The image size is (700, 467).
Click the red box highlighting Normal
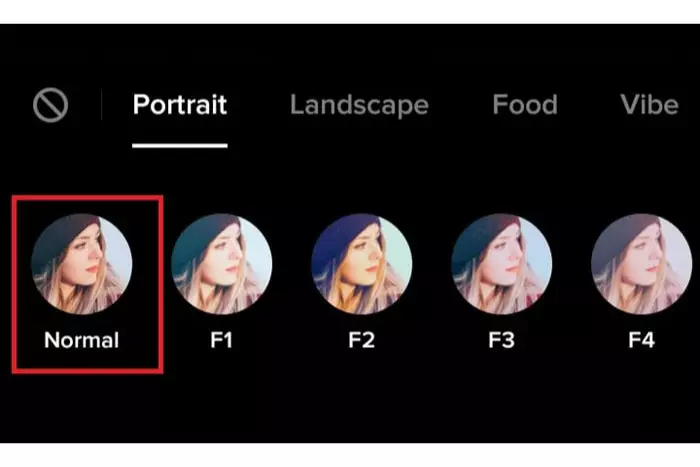tap(88, 284)
